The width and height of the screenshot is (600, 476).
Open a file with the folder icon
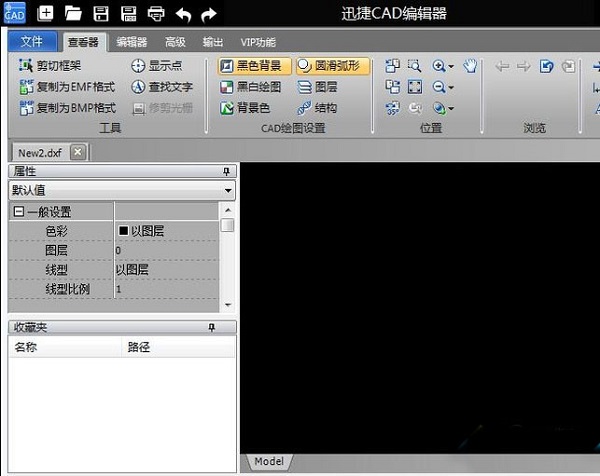pyautogui.click(x=73, y=13)
